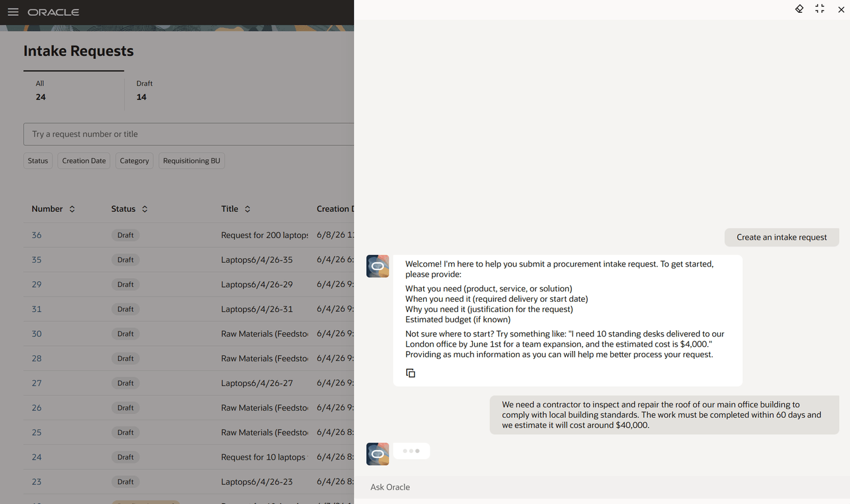This screenshot has width=850, height=504.
Task: Open intake request number 36
Action: pyautogui.click(x=36, y=235)
